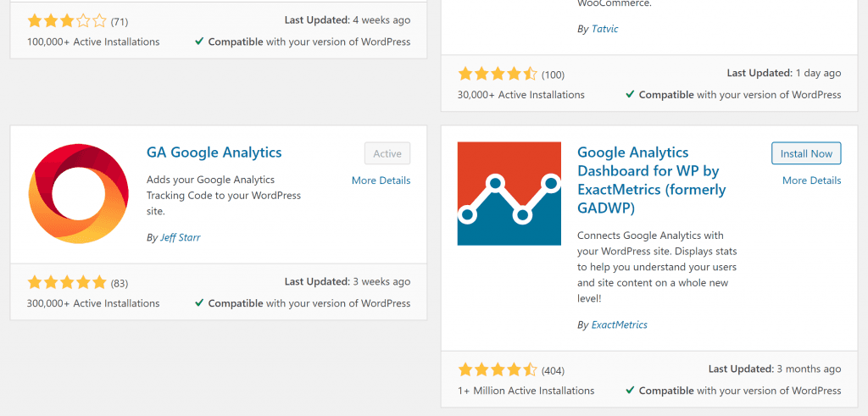The image size is (868, 416).
Task: Click the compatibility checkmark on Tatvic plugin card
Action: click(x=630, y=94)
